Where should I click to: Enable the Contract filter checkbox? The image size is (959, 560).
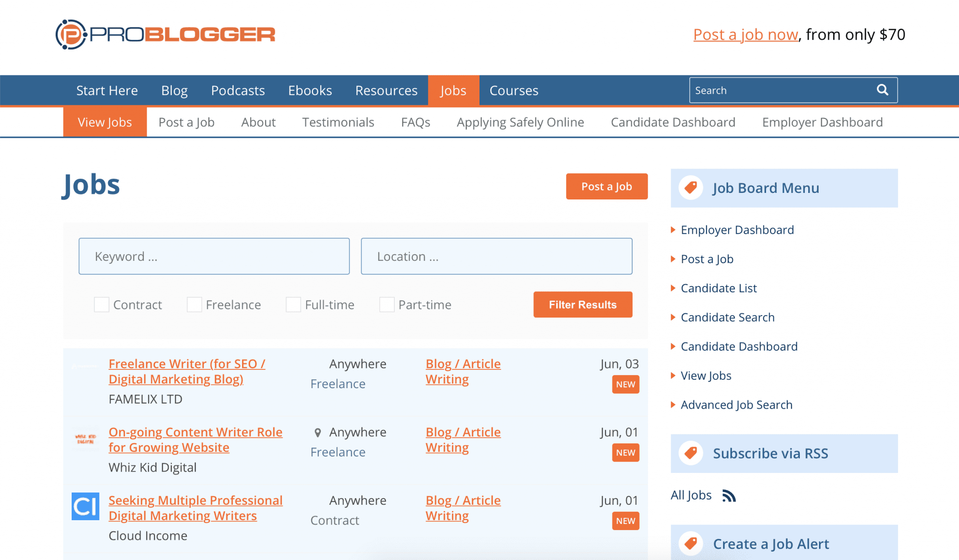click(101, 304)
